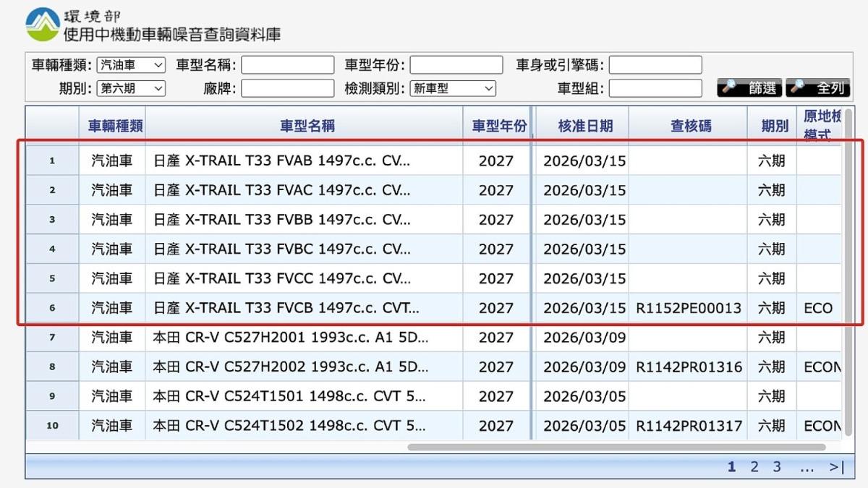Click '日產 X-TRAIL T33 FVBC 1497c.c.' cell
Viewport: 868px width, 488px height.
pos(305,249)
